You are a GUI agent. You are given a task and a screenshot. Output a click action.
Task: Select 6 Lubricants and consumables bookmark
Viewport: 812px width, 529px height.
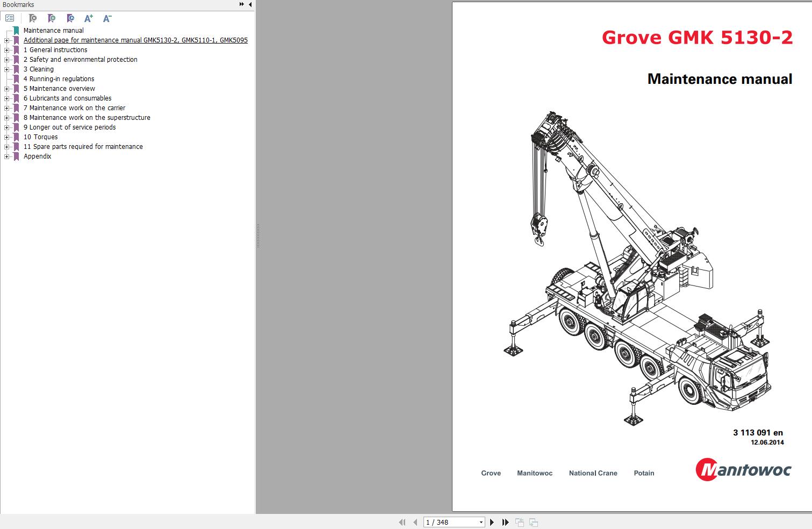tap(68, 98)
